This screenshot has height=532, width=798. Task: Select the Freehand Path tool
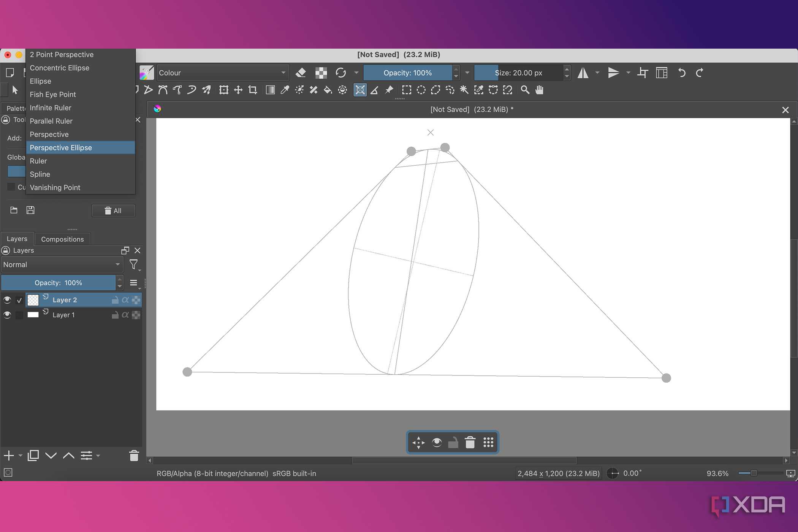177,90
